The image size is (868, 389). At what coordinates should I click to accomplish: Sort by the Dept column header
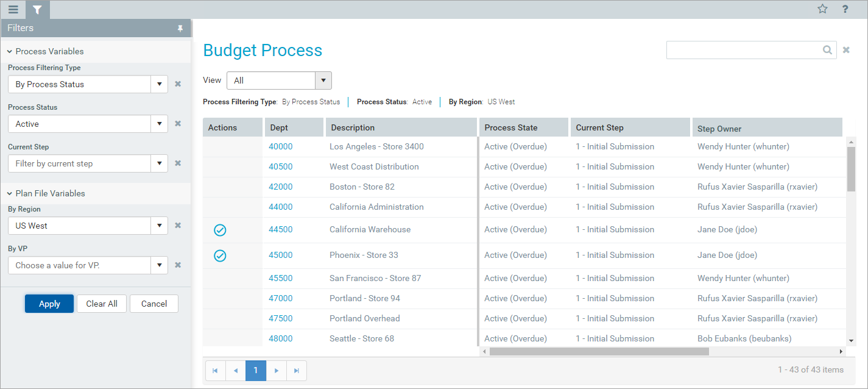click(x=293, y=127)
